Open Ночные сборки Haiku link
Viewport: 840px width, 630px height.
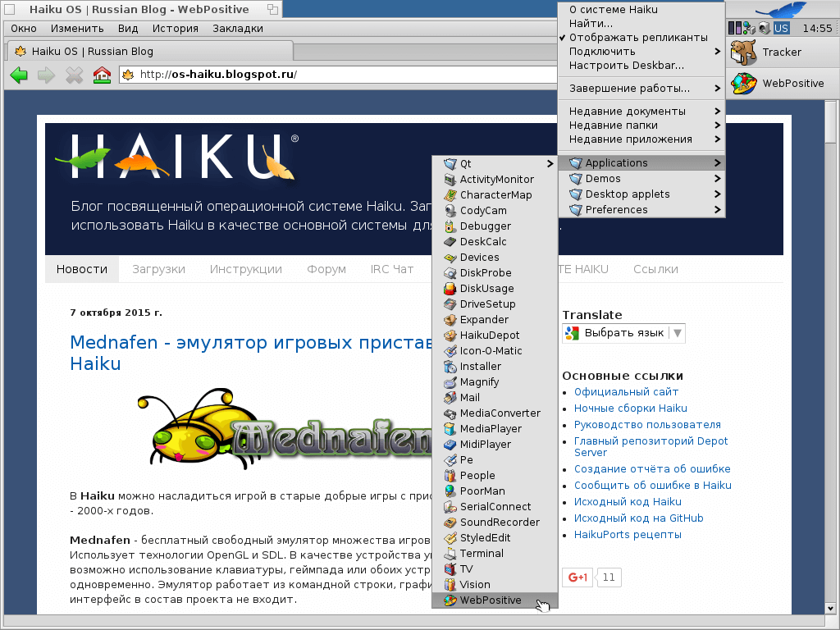coord(631,409)
